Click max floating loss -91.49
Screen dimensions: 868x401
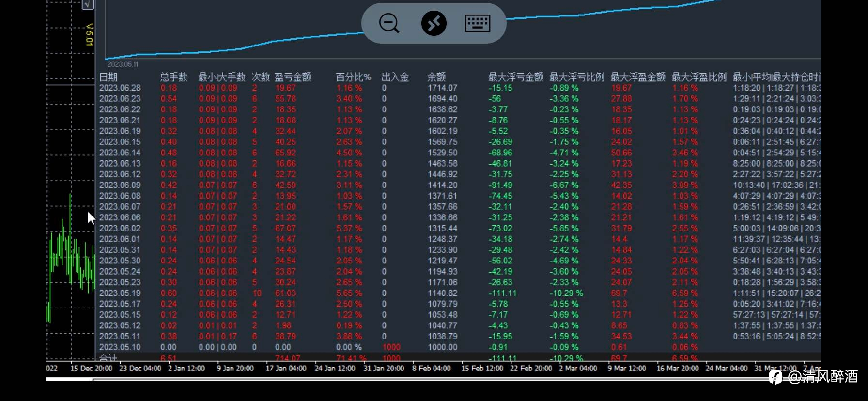500,185
